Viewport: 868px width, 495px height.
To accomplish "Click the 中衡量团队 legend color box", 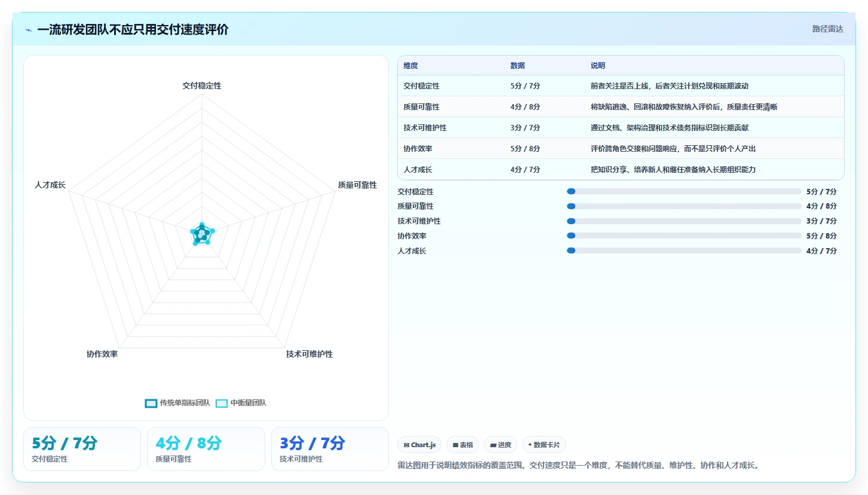I will tap(222, 403).
